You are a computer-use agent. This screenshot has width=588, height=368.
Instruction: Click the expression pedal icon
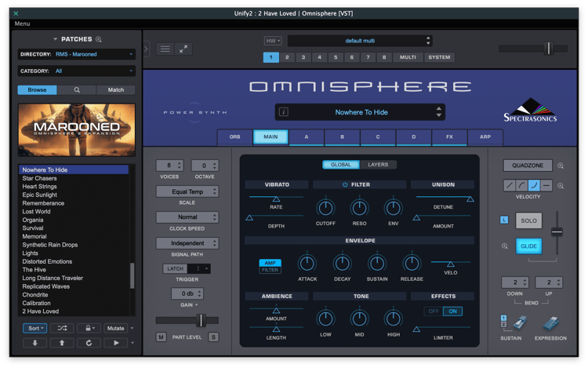click(551, 323)
